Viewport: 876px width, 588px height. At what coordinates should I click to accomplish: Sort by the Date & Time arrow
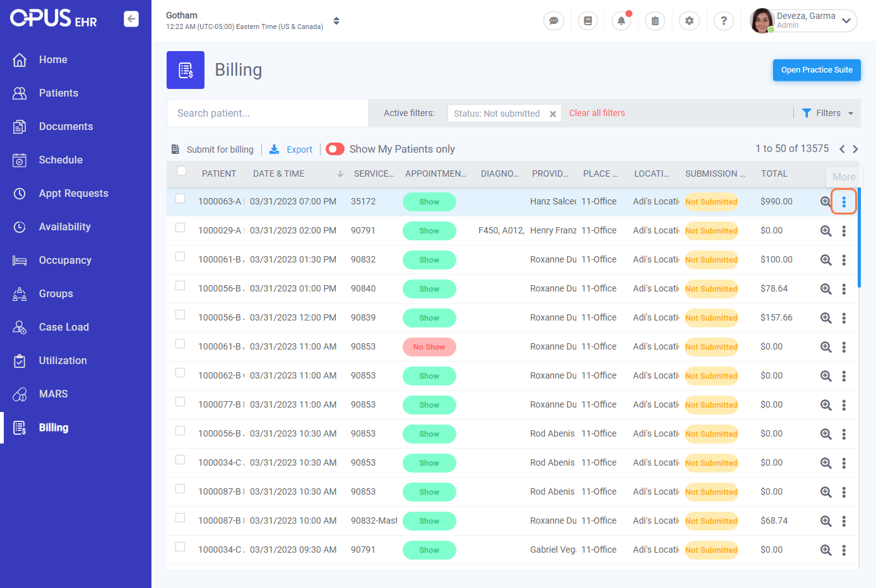[340, 174]
